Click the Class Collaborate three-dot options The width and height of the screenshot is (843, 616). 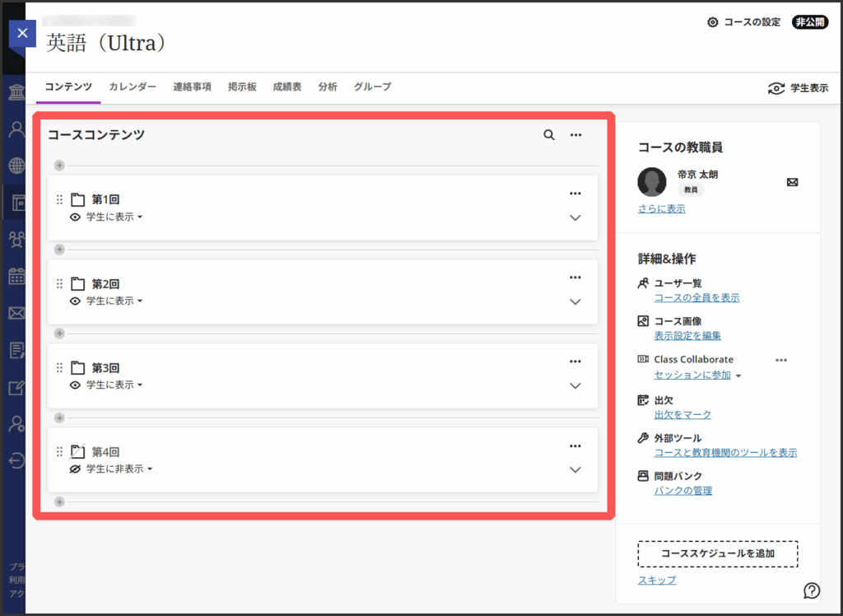(x=781, y=360)
